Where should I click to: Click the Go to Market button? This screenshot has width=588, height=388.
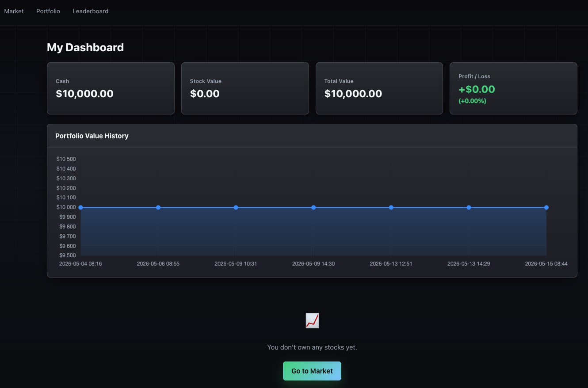[312, 371]
